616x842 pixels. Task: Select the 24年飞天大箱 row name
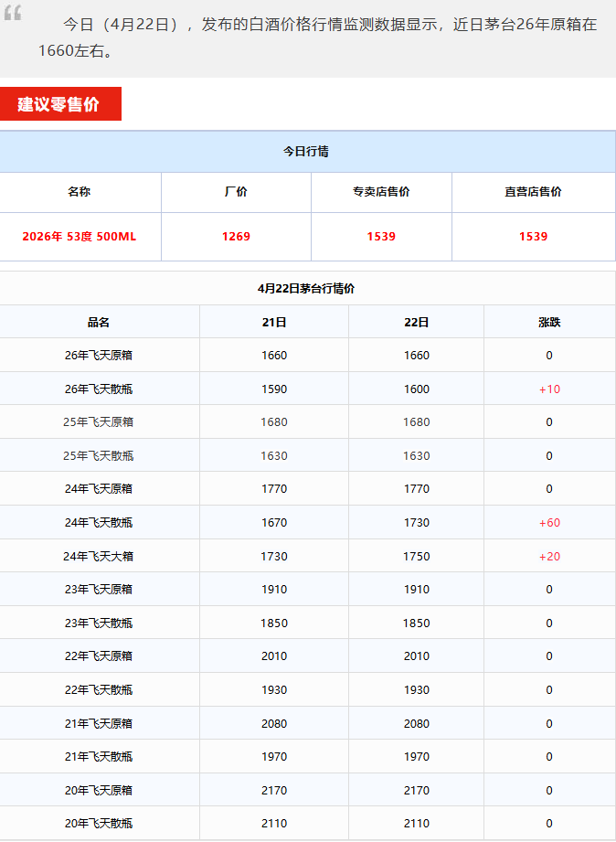pos(99,557)
